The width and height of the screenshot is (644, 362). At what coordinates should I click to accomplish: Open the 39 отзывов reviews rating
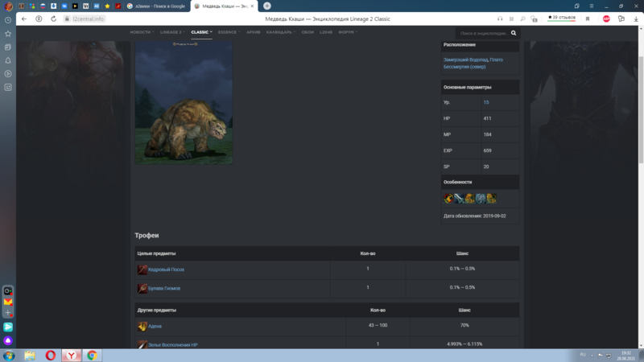tap(561, 18)
